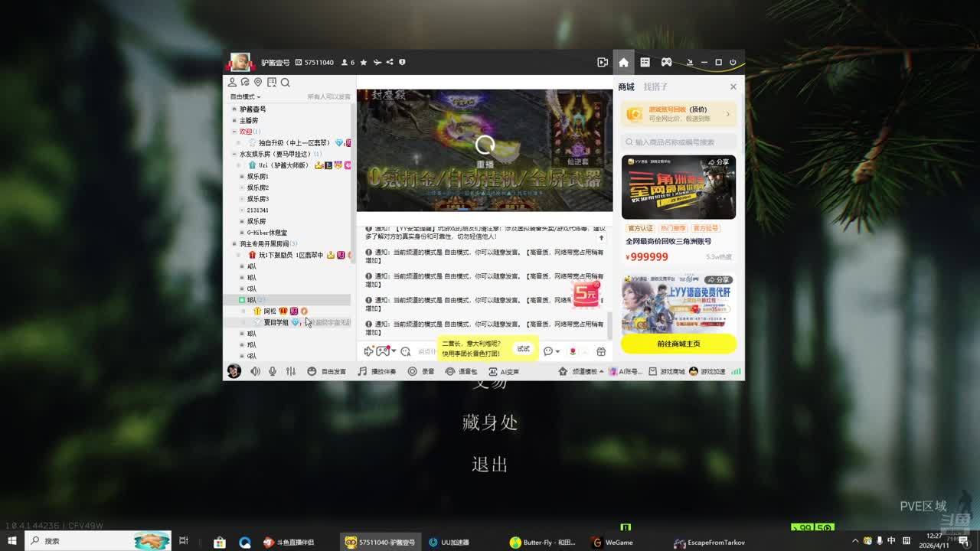Mute the speaker in the bottom bar
Image resolution: width=980 pixels, height=551 pixels.
tap(255, 371)
